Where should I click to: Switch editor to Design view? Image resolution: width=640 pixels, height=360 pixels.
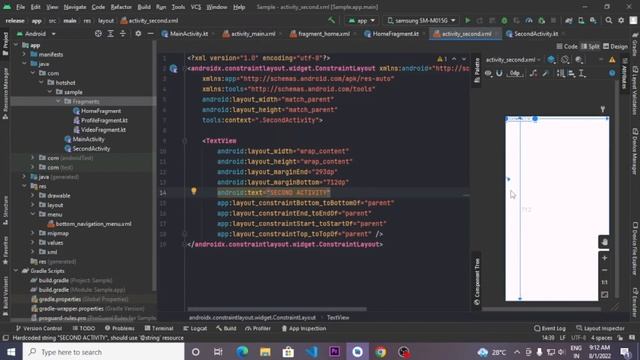[616, 47]
